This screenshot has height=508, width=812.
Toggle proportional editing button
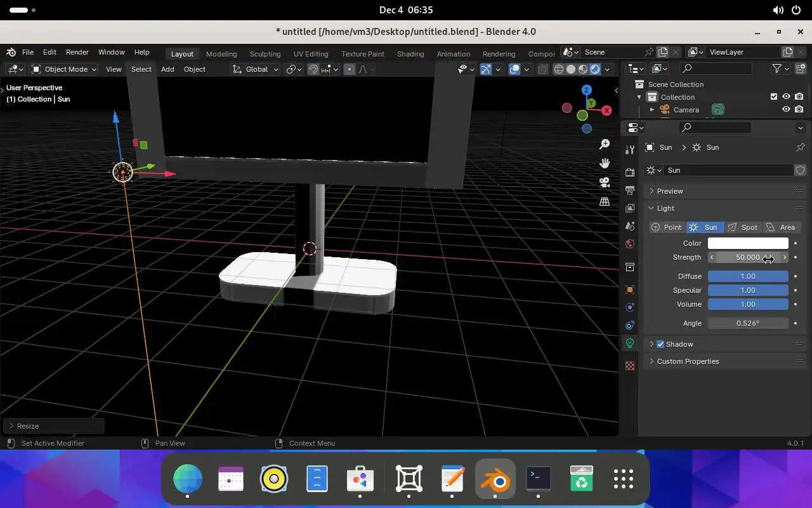coord(349,69)
